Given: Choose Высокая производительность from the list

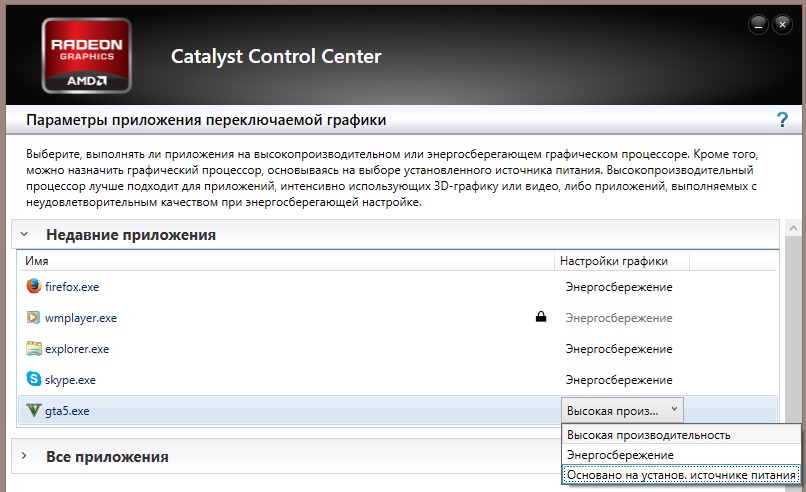Looking at the screenshot, I should [649, 435].
